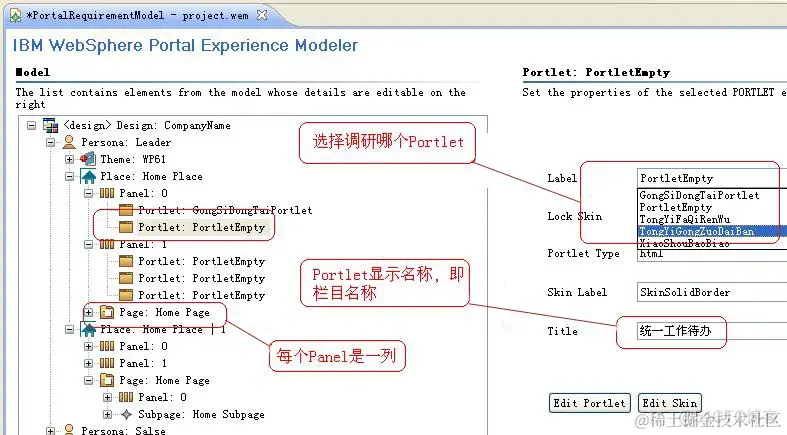787x435 pixels.
Task: Expand Panel: 0 directly under Place: Home Place | 1
Action: 88,347
